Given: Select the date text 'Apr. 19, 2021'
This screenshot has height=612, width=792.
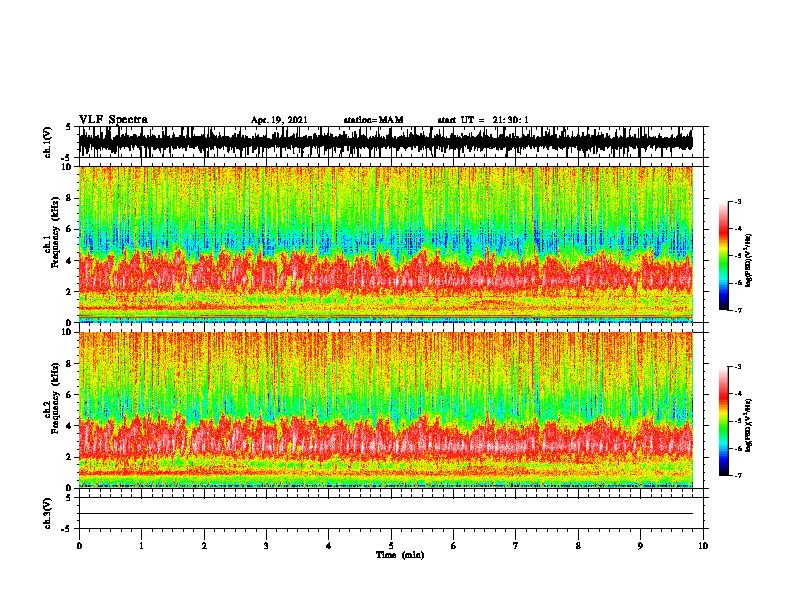Looking at the screenshot, I should pos(279,120).
